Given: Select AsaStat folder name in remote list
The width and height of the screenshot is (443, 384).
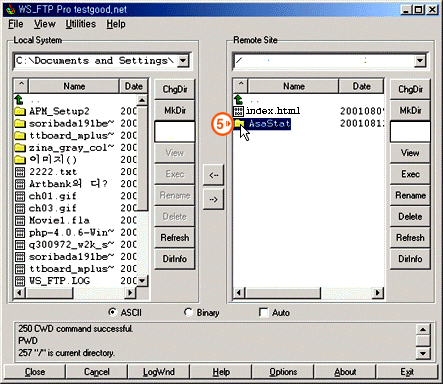Looking at the screenshot, I should 269,124.
